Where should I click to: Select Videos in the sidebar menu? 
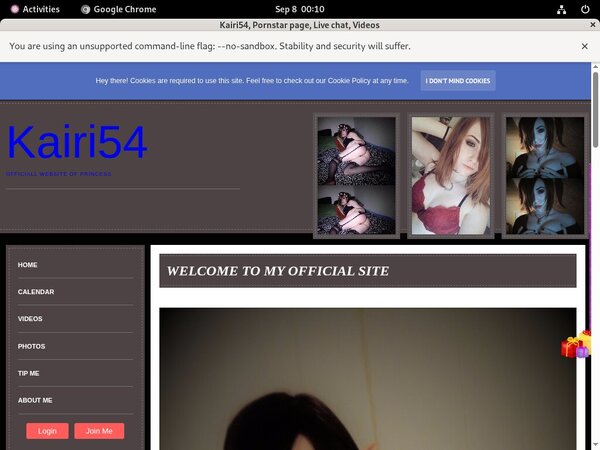(30, 319)
